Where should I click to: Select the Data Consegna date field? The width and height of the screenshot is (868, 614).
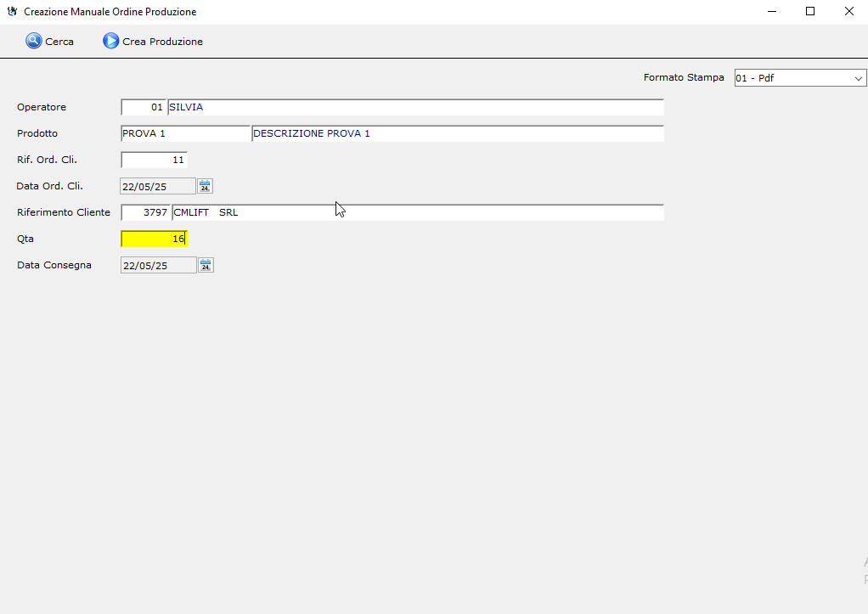click(x=158, y=266)
